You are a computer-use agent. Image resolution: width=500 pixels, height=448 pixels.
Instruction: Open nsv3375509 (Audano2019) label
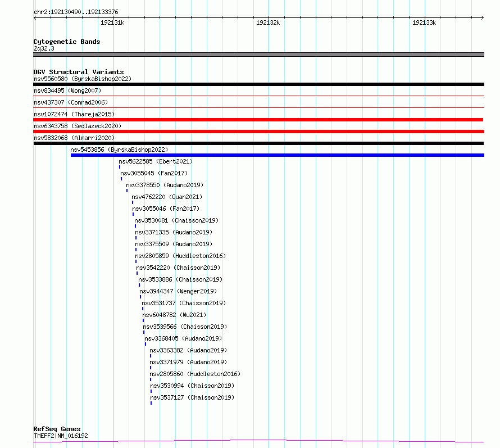174,244
